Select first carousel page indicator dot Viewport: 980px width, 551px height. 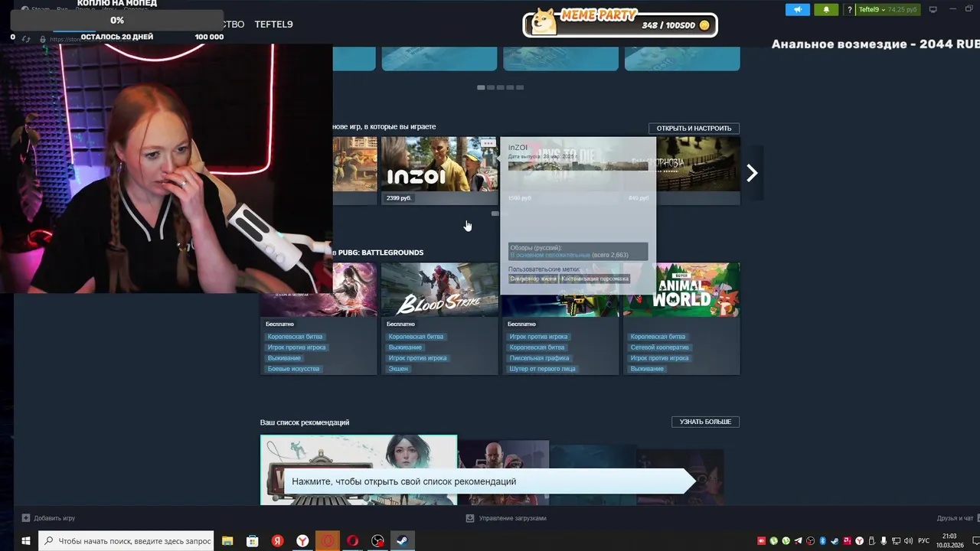pyautogui.click(x=481, y=87)
